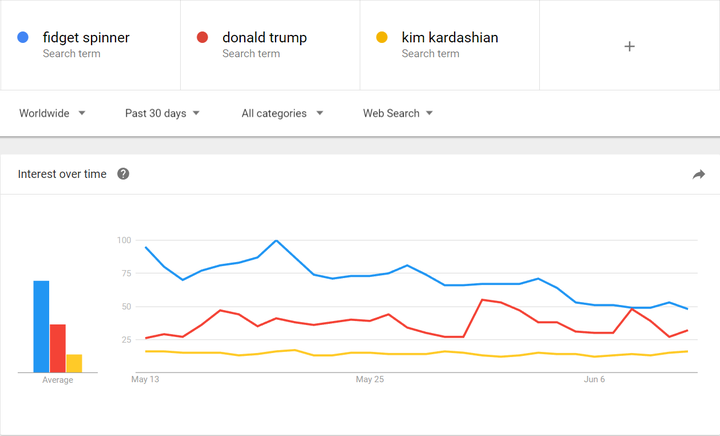
Task: Click the May 25 date label on axis
Action: pos(370,380)
